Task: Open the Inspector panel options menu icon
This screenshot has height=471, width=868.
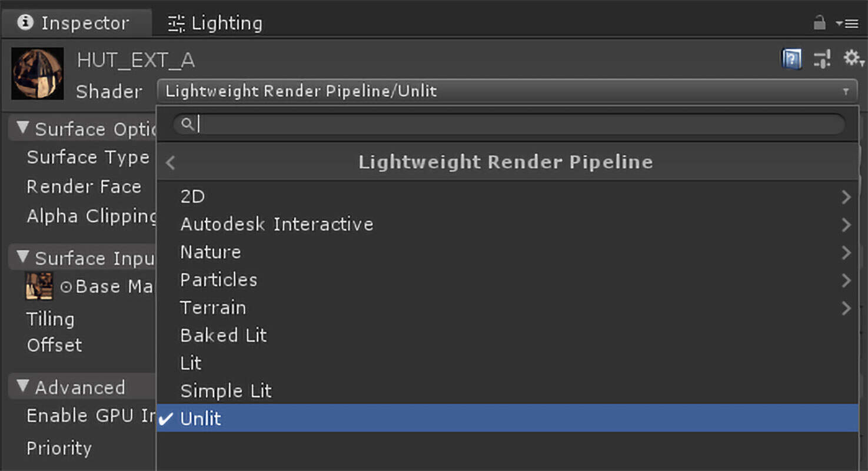Action: [847, 24]
